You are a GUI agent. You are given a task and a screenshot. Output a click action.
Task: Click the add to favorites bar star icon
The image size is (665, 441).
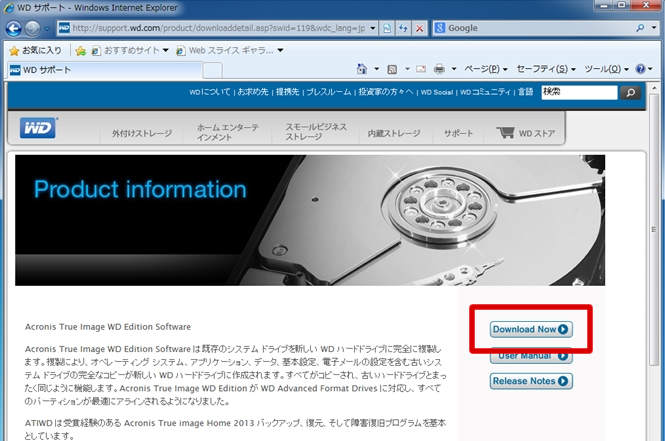81,51
